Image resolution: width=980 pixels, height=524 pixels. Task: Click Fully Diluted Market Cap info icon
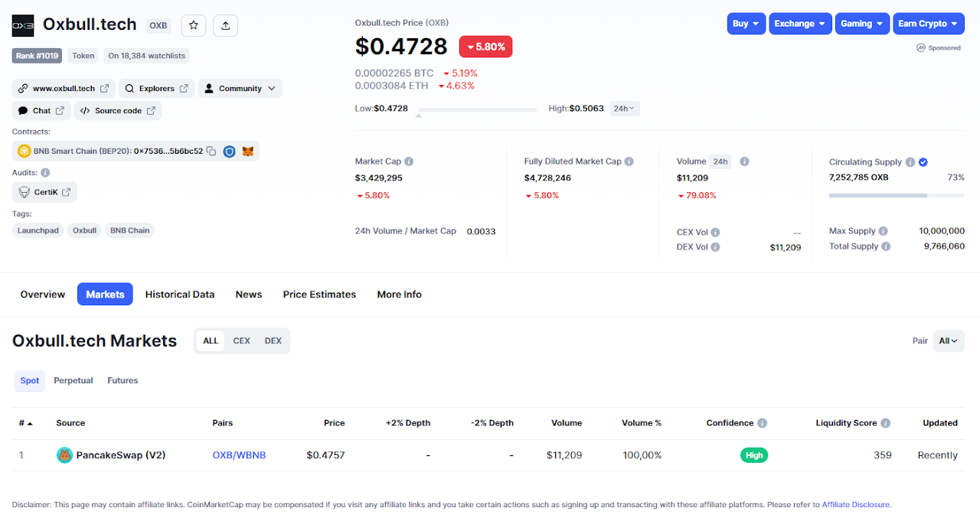(629, 161)
